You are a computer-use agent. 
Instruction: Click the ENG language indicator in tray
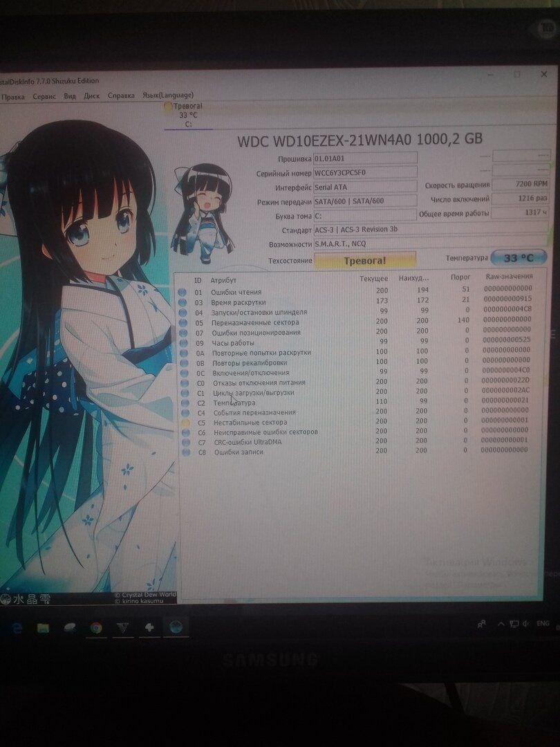[543, 622]
